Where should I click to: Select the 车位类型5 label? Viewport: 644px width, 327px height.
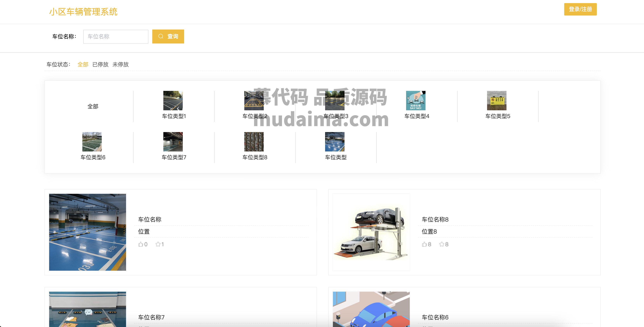[498, 116]
